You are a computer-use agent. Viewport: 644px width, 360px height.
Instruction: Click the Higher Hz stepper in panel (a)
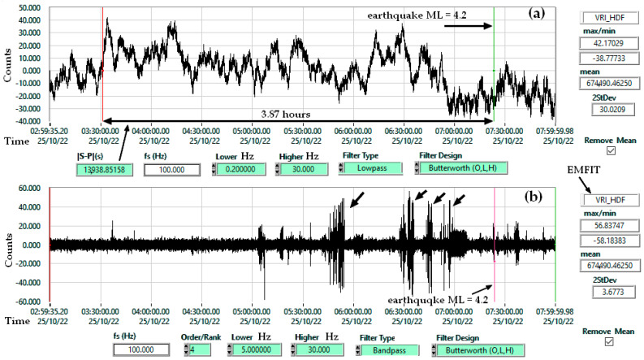(x=277, y=169)
